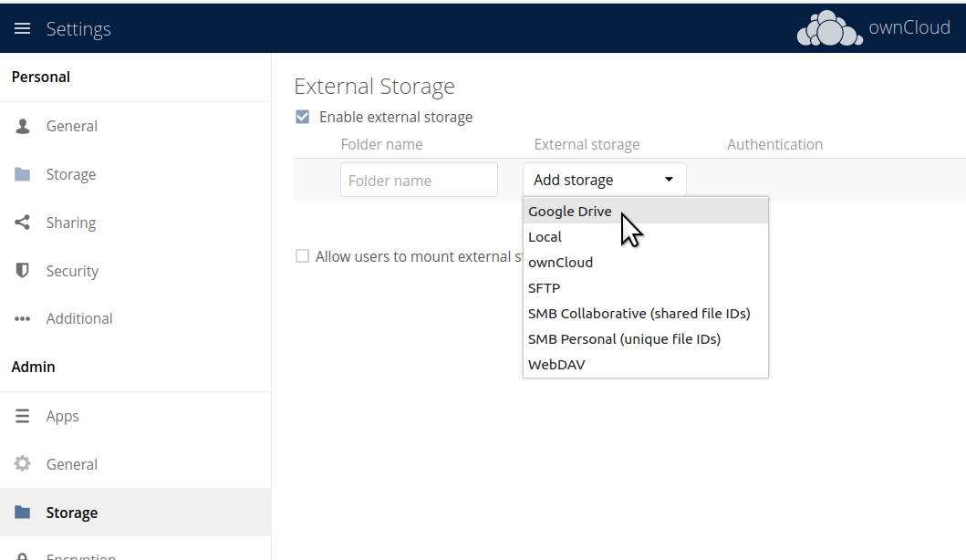This screenshot has width=966, height=560.
Task: Click the External storage column header
Action: click(x=587, y=144)
